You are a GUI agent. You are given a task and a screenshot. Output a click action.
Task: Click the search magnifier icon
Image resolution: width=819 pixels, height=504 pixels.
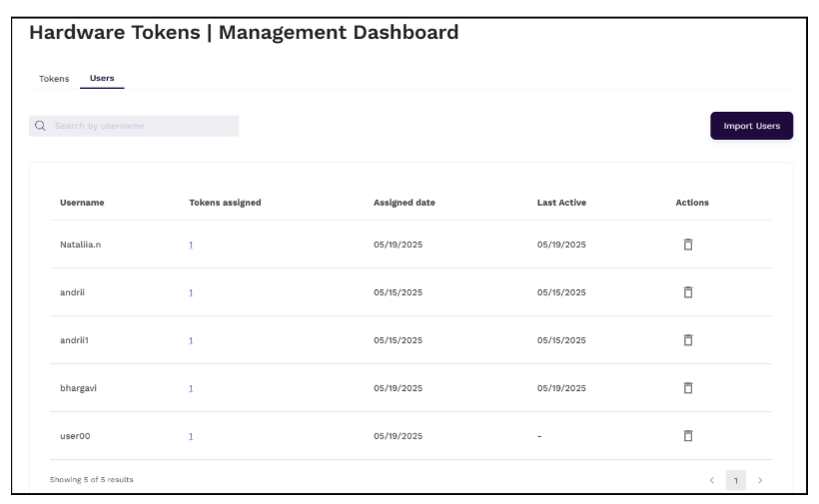[x=41, y=127]
